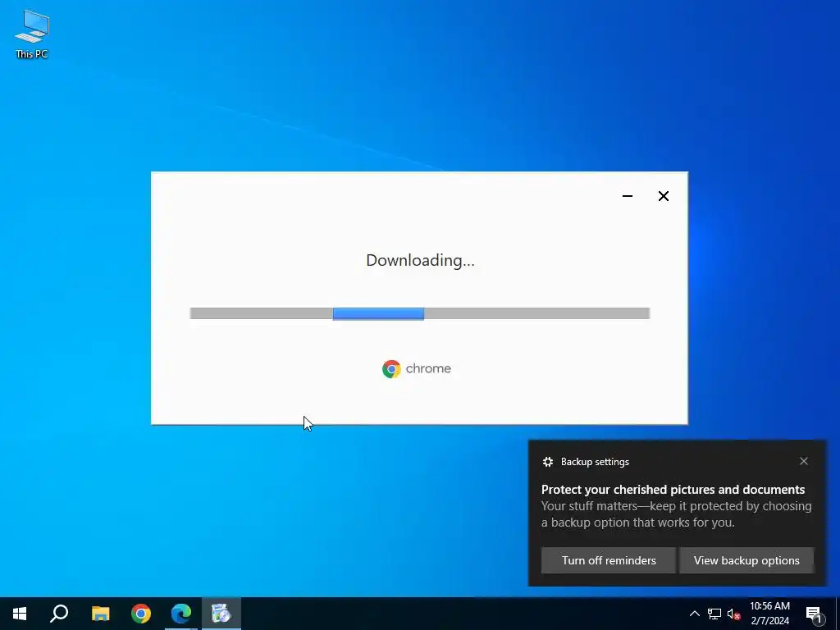This screenshot has width=840, height=630.
Task: Click Turn off reminders button
Action: coord(609,560)
